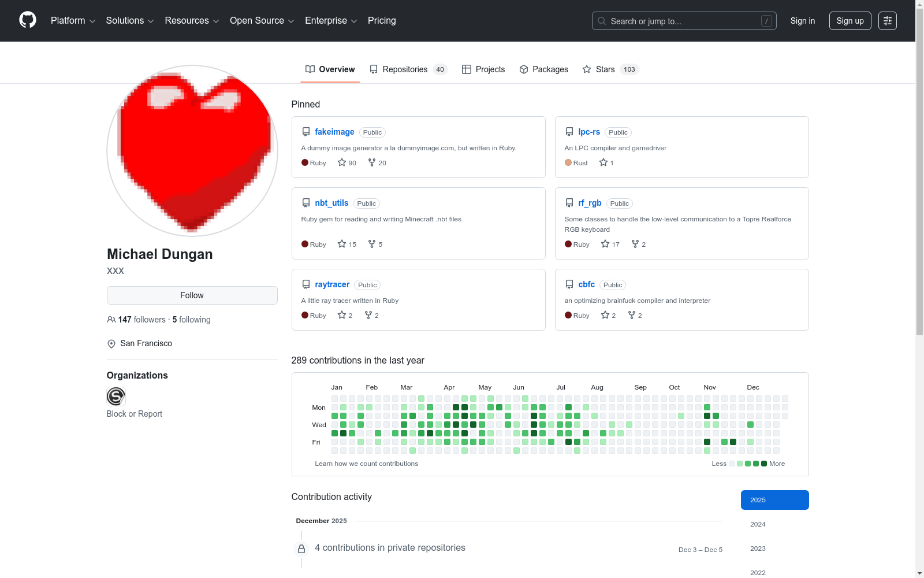Click the search magnifier icon
Viewport: 924px width, 578px height.
click(x=602, y=21)
